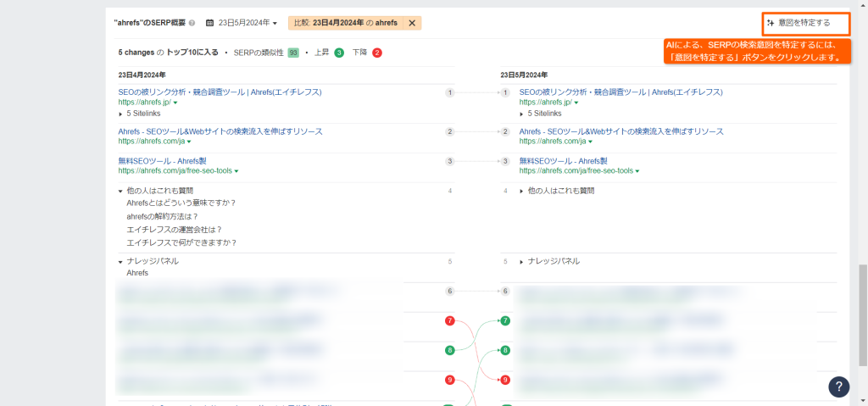Screen dimensions: 868x406
Task: Click the help icon next to SERP概要
Action: (x=192, y=23)
